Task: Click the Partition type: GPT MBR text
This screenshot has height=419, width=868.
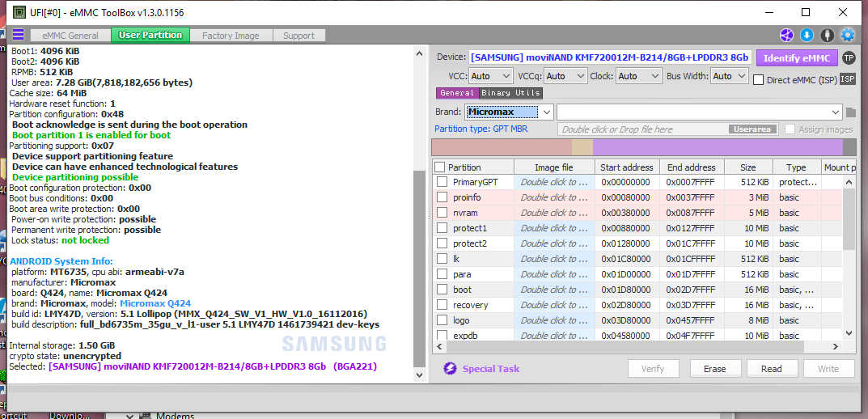Action: tap(481, 129)
